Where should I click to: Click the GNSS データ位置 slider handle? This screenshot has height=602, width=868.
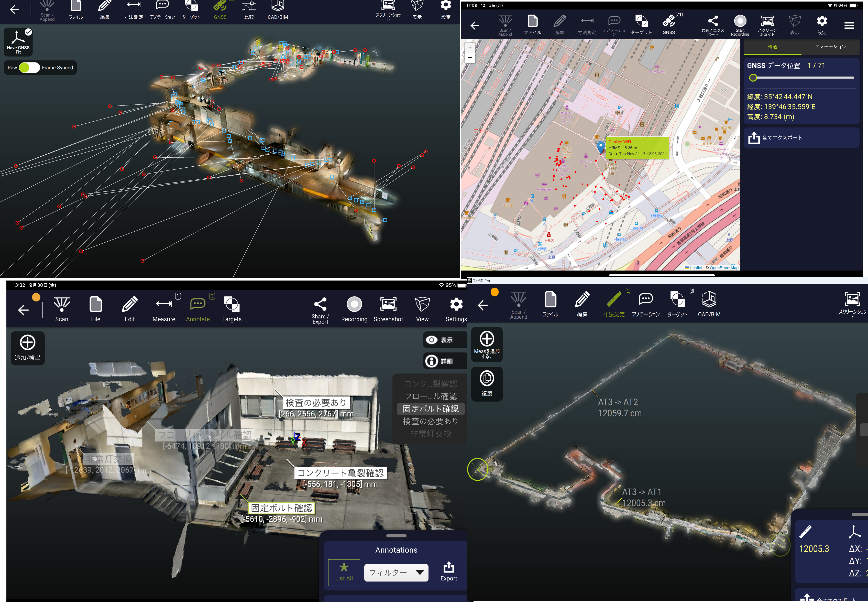753,78
